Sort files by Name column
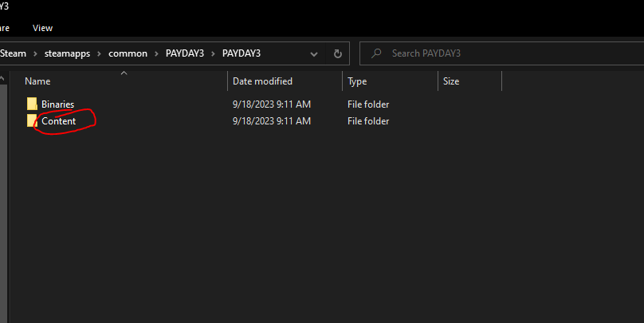The image size is (644, 323). point(37,81)
